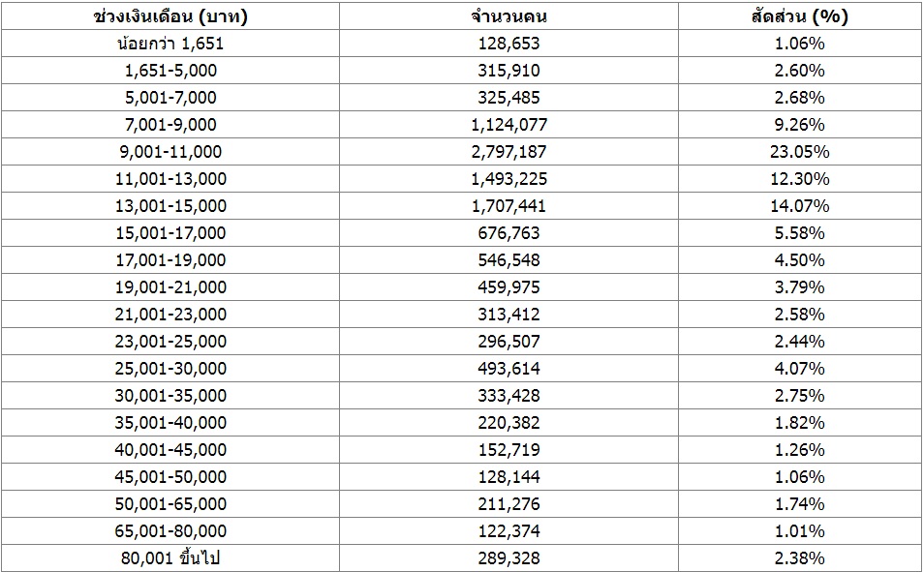Image resolution: width=924 pixels, height=572 pixels.
Task: Click the 9.26% percentage cell
Action: point(800,125)
